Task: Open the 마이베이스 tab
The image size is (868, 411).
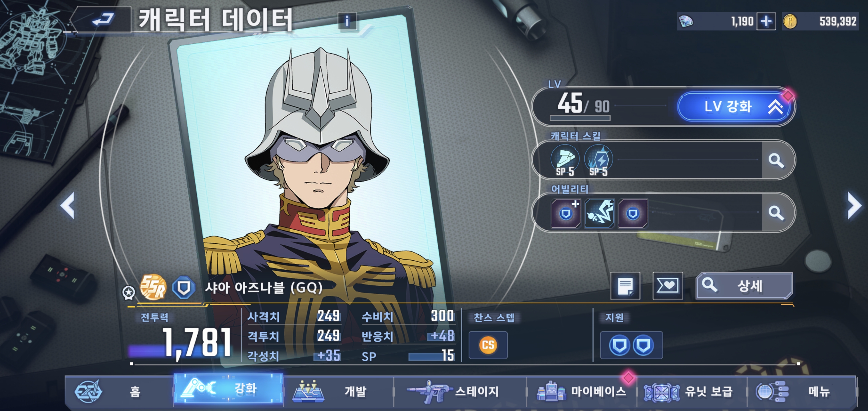Action: 582,392
